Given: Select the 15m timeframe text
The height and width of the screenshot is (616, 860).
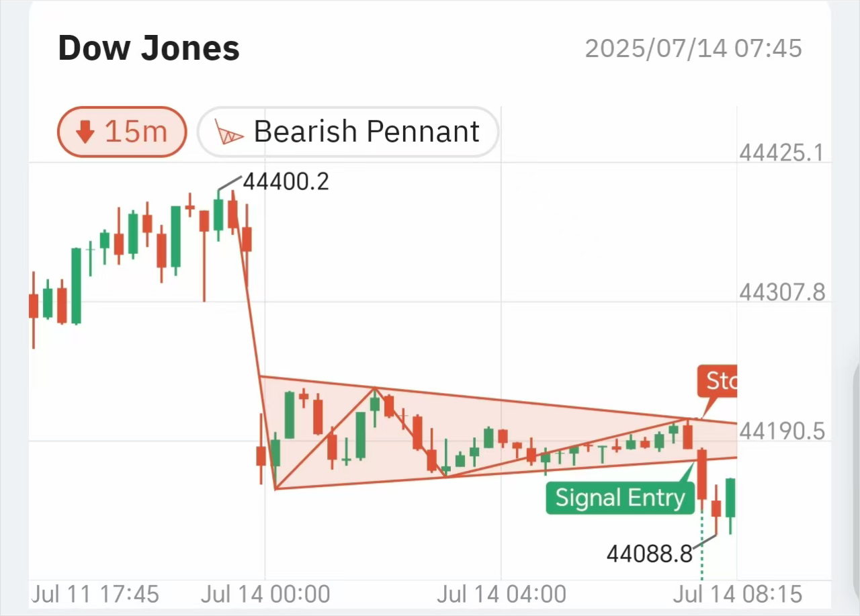Looking at the screenshot, I should pos(136,132).
